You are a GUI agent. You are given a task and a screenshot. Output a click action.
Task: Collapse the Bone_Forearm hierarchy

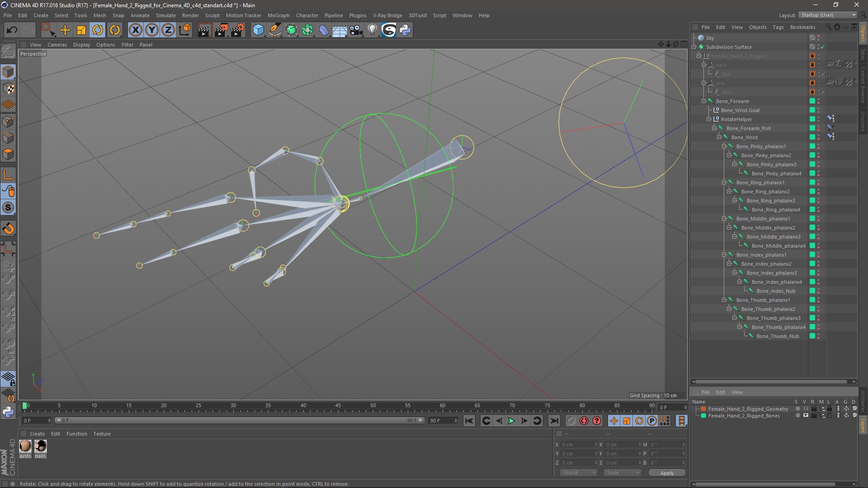coord(704,101)
